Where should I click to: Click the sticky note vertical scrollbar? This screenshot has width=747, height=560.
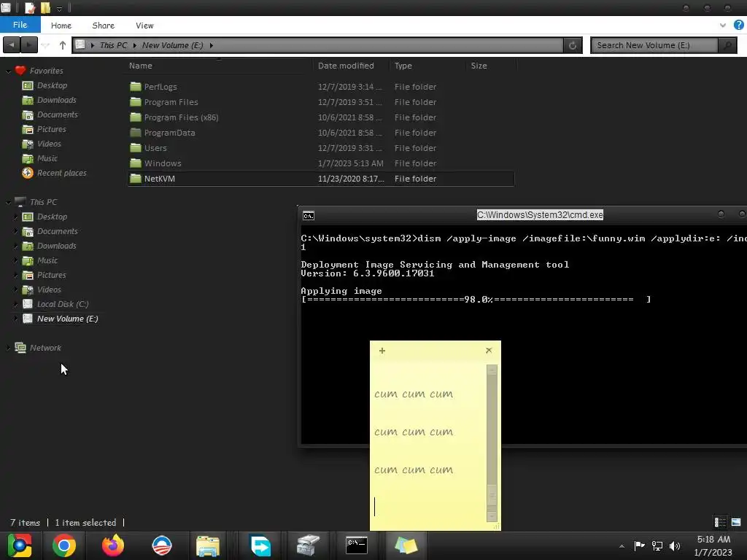point(492,443)
